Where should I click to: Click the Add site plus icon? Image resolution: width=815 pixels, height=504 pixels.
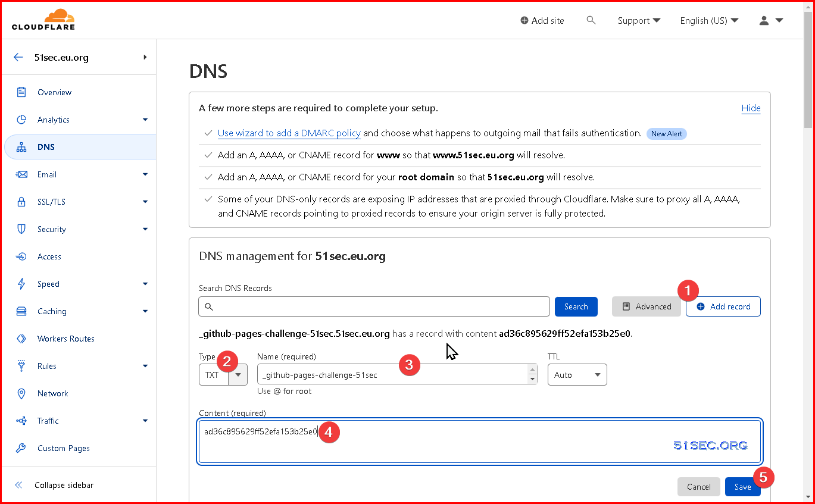(524, 20)
